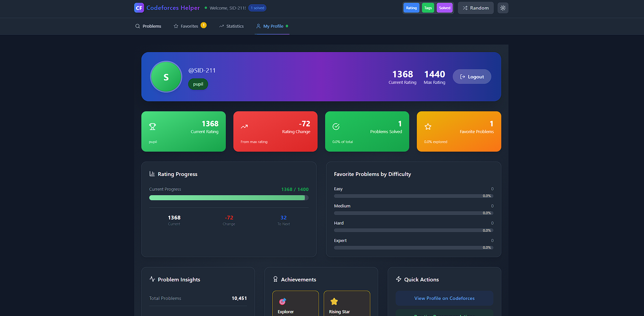Open the Favorites section with badge count
The width and height of the screenshot is (644, 316).
(x=190, y=26)
